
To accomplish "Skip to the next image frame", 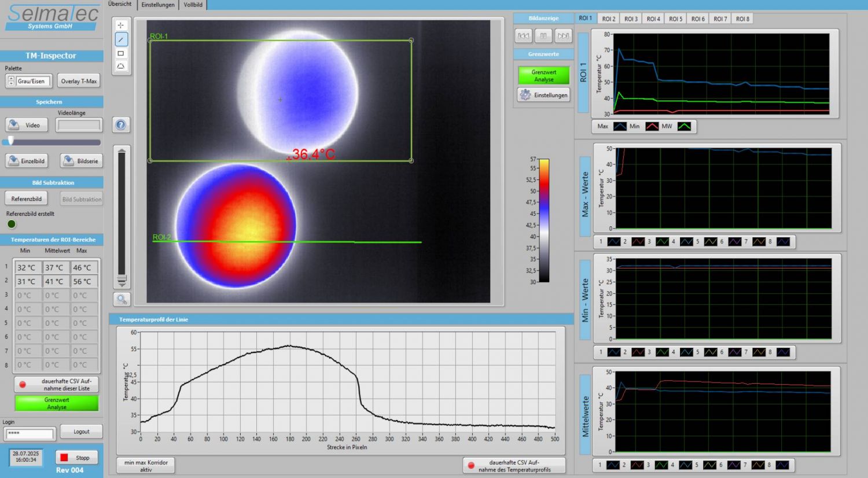I will tap(563, 36).
